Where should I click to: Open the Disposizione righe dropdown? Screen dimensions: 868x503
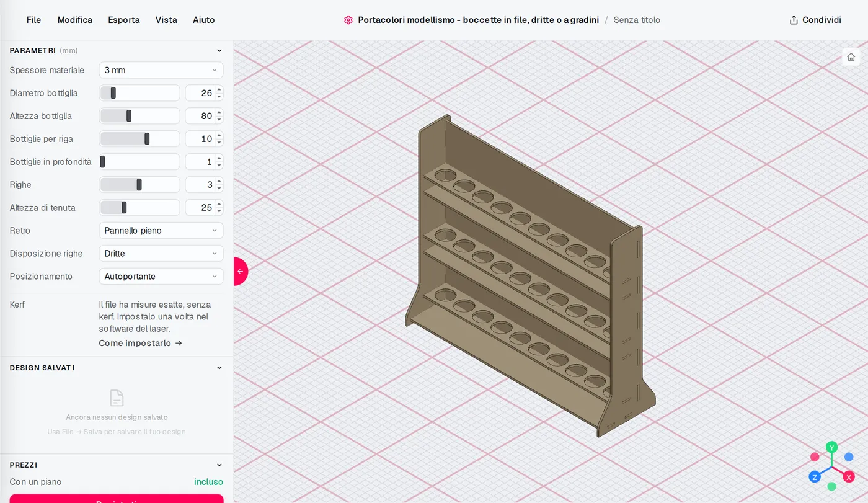[161, 254]
